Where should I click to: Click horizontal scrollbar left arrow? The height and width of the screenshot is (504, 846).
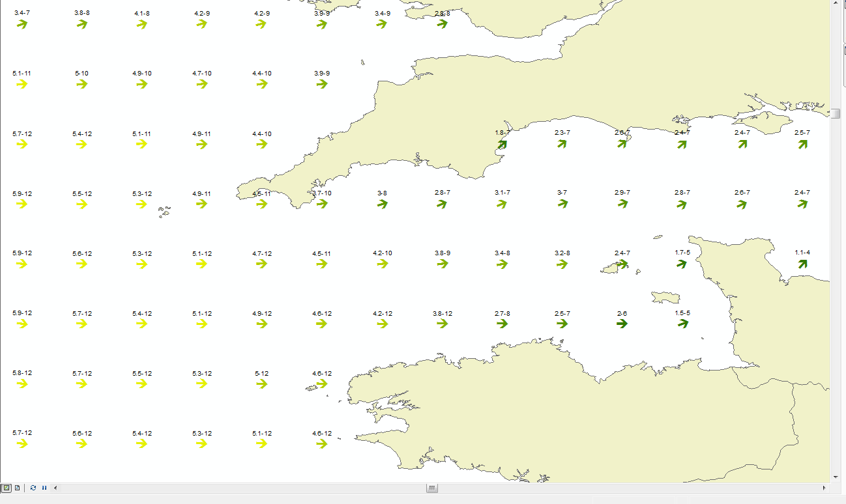click(55, 488)
